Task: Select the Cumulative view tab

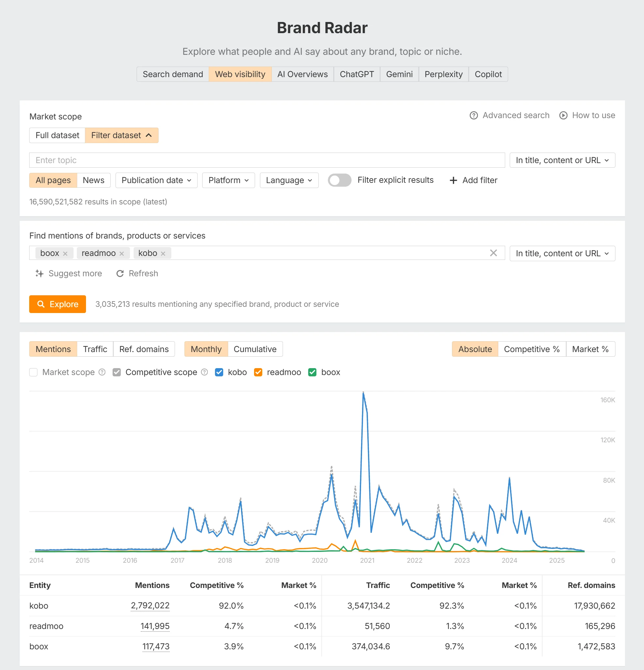Action: pos(255,349)
